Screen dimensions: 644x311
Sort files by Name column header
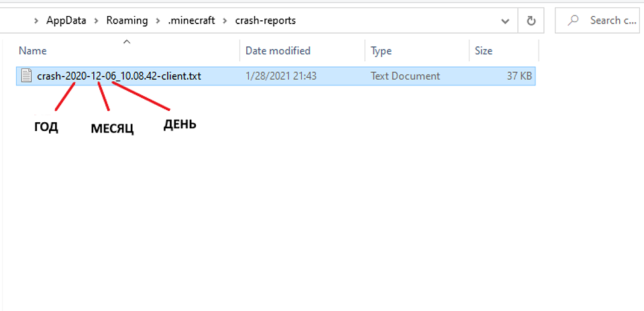point(127,51)
